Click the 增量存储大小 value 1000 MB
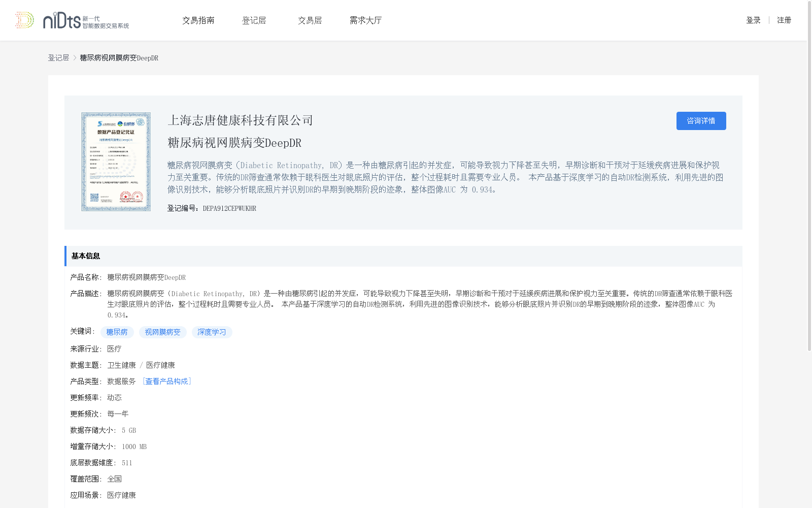Image resolution: width=812 pixels, height=508 pixels. (134, 447)
